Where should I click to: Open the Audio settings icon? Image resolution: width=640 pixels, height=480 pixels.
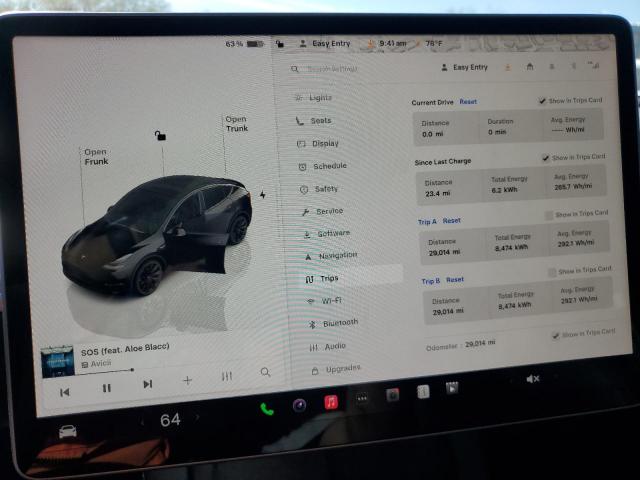tap(313, 348)
